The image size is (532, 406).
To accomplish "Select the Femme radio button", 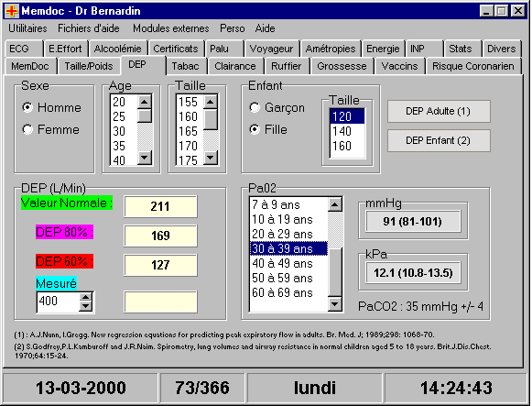I will [x=27, y=129].
